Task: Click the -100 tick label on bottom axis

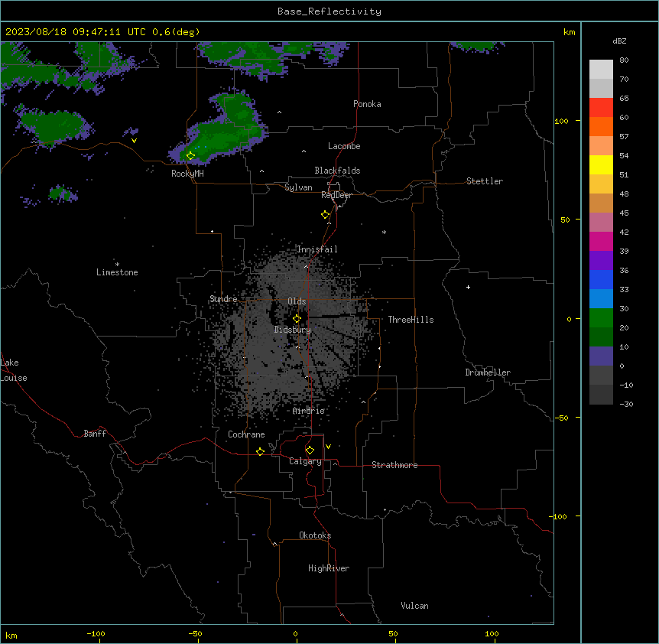Action: click(x=96, y=633)
